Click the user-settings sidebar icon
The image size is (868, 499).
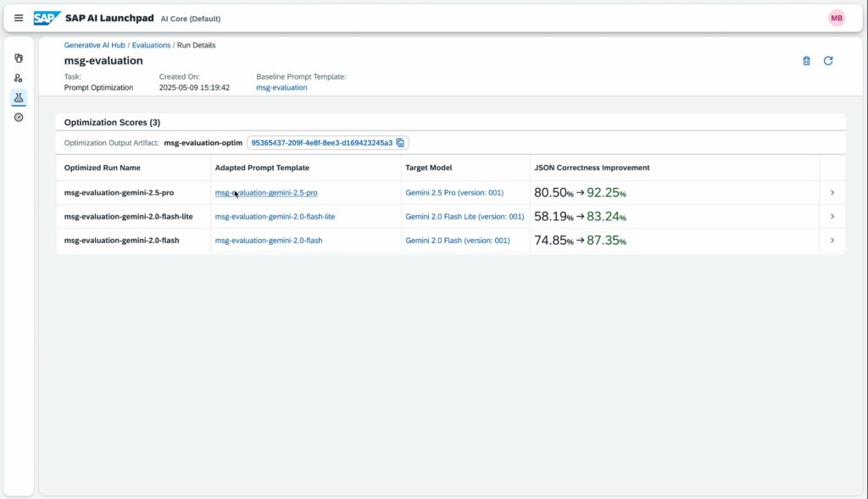pos(19,78)
